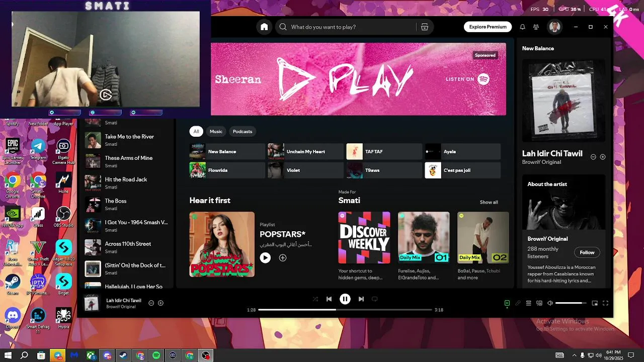Open Discord desktop shortcut
The image size is (644, 362).
[13, 319]
